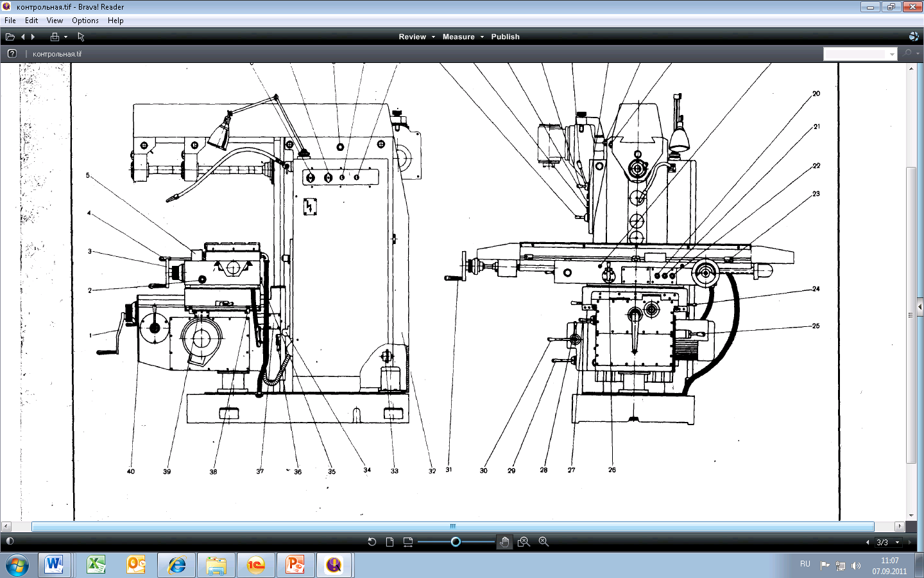Go to the previous document arrow
This screenshot has height=578, width=924.
(23, 37)
